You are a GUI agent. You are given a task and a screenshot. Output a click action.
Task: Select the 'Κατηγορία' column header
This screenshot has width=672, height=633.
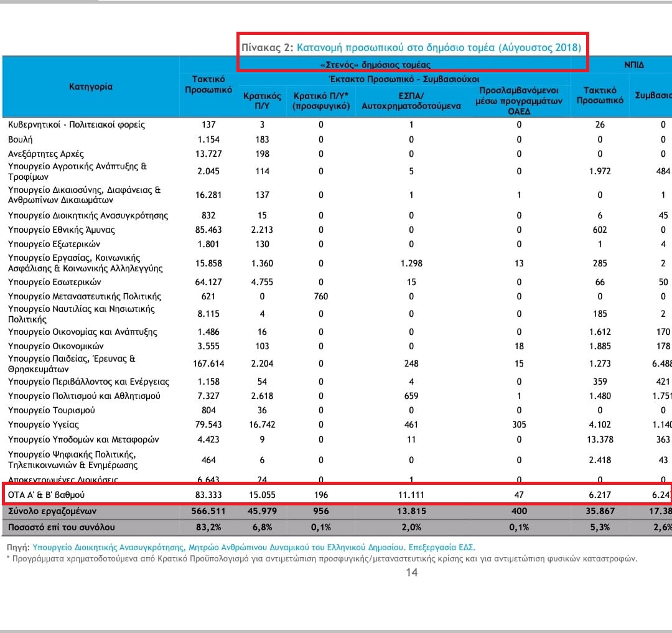(91, 87)
